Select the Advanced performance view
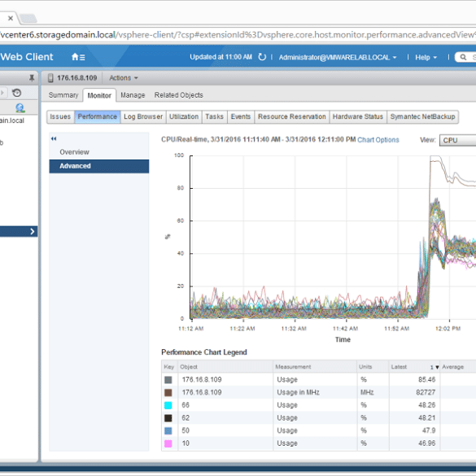The image size is (476, 476). pyautogui.click(x=99, y=166)
